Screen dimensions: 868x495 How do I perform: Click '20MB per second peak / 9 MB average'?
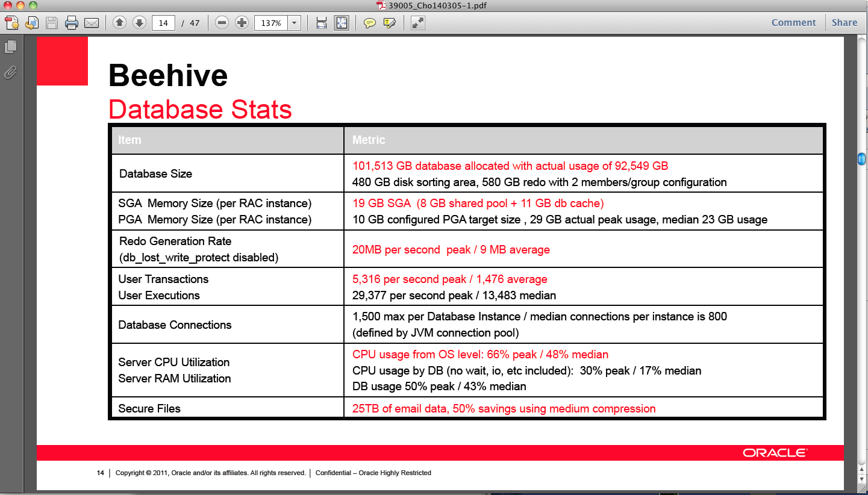pyautogui.click(x=451, y=249)
